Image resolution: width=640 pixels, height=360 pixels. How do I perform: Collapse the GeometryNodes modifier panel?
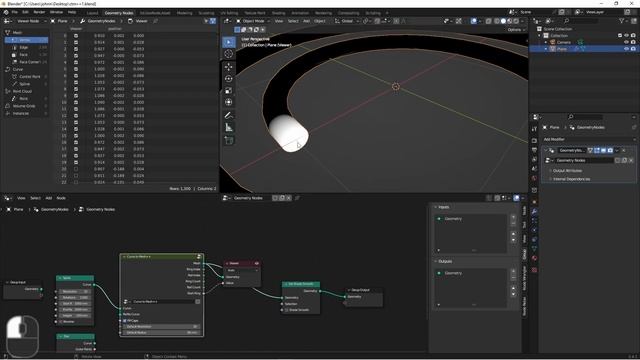point(546,150)
